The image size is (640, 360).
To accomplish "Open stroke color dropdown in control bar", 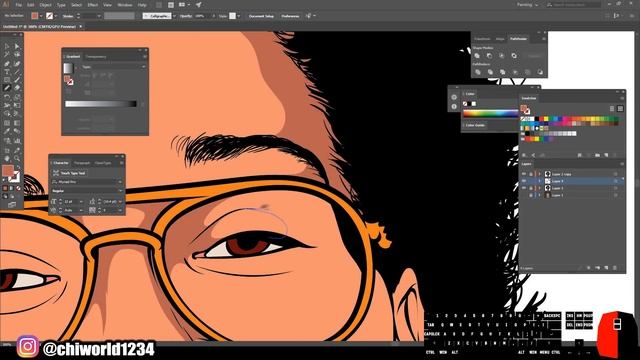I will tap(56, 16).
